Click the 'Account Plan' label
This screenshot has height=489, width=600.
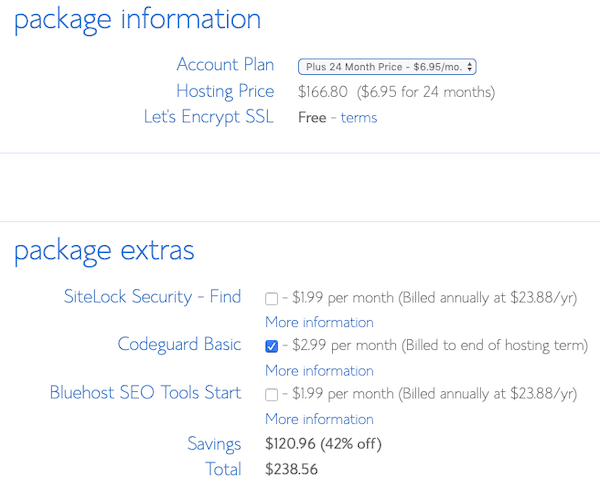[225, 64]
